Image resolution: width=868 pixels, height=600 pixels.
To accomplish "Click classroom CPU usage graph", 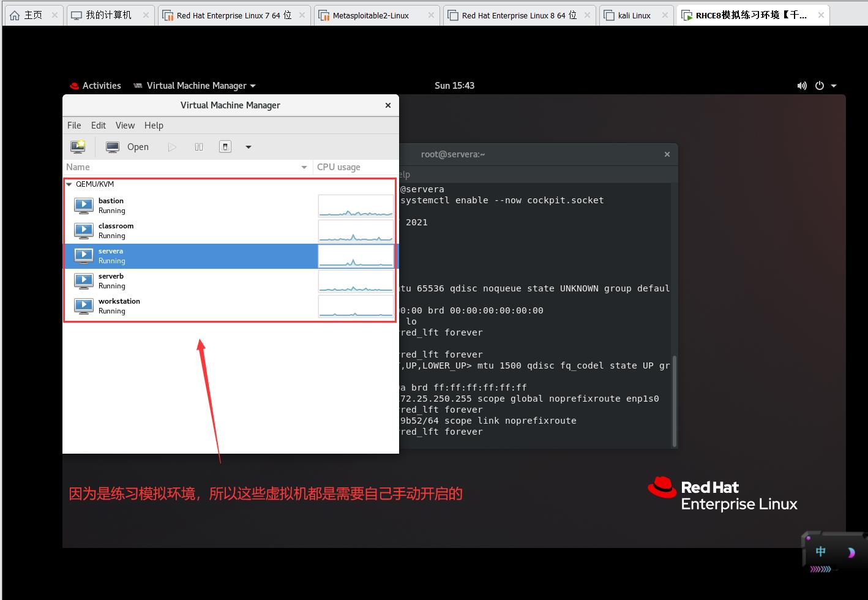I will (x=356, y=231).
